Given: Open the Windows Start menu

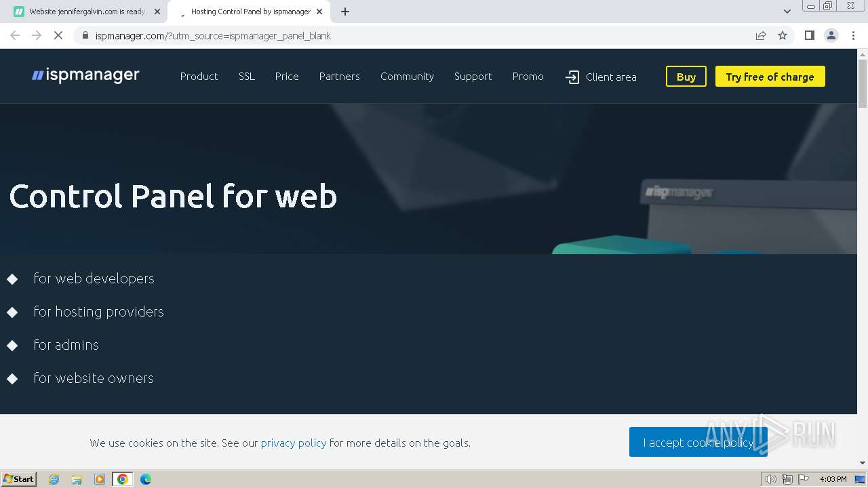Looking at the screenshot, I should [x=19, y=479].
